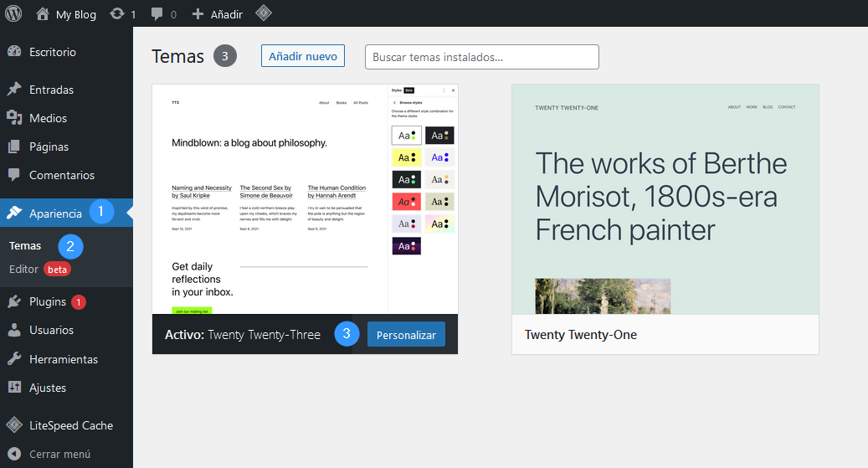The width and height of the screenshot is (868, 468).
Task: Open the Páginas menu
Action: [x=66, y=147]
